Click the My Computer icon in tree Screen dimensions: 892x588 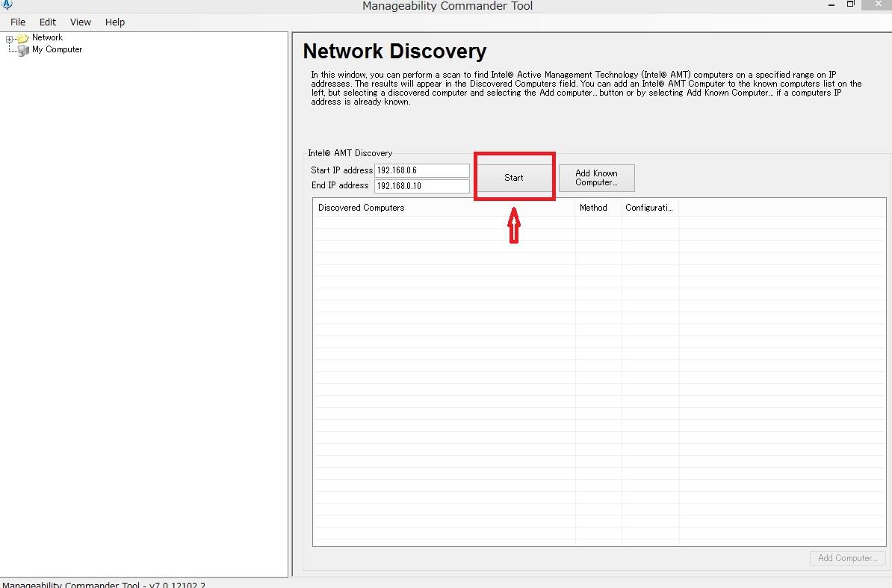pos(22,50)
